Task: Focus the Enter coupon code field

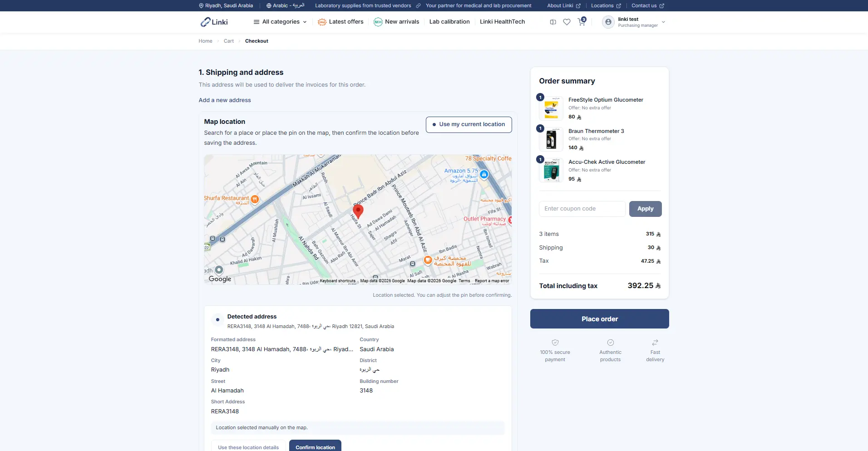Action: point(582,209)
